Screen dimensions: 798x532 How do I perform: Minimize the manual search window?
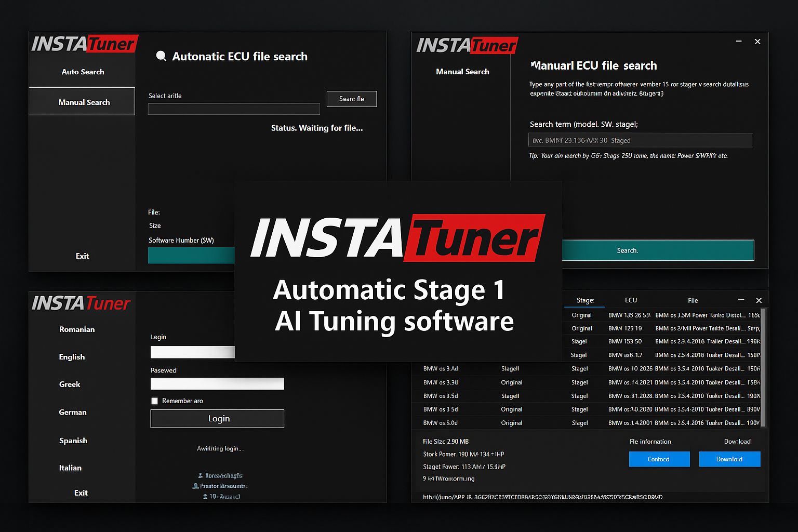[x=739, y=41]
